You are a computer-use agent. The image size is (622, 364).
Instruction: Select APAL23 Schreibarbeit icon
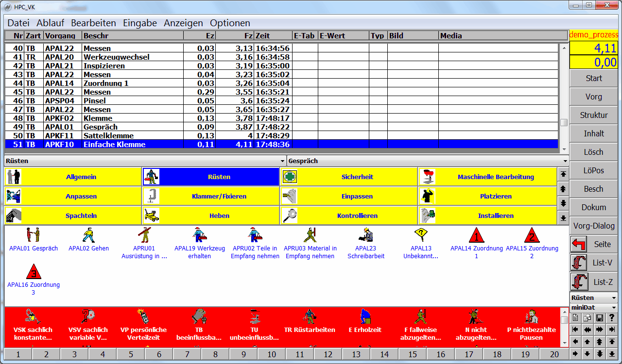[365, 236]
